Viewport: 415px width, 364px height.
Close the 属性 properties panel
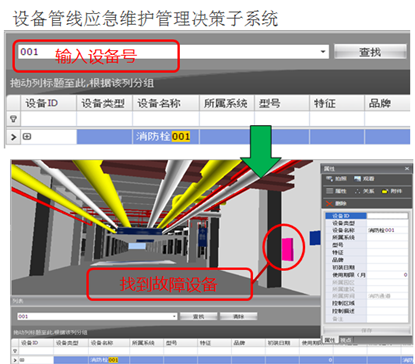(x=407, y=169)
